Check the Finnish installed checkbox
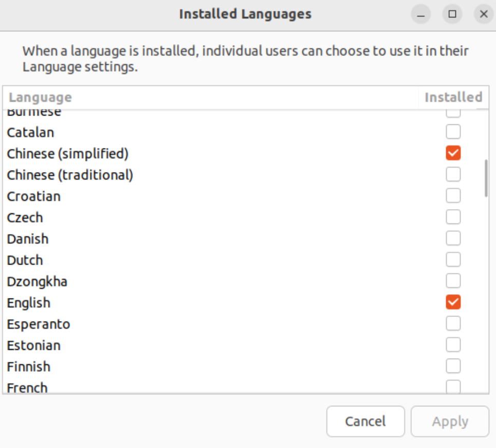Image resolution: width=496 pixels, height=448 pixels. click(453, 366)
